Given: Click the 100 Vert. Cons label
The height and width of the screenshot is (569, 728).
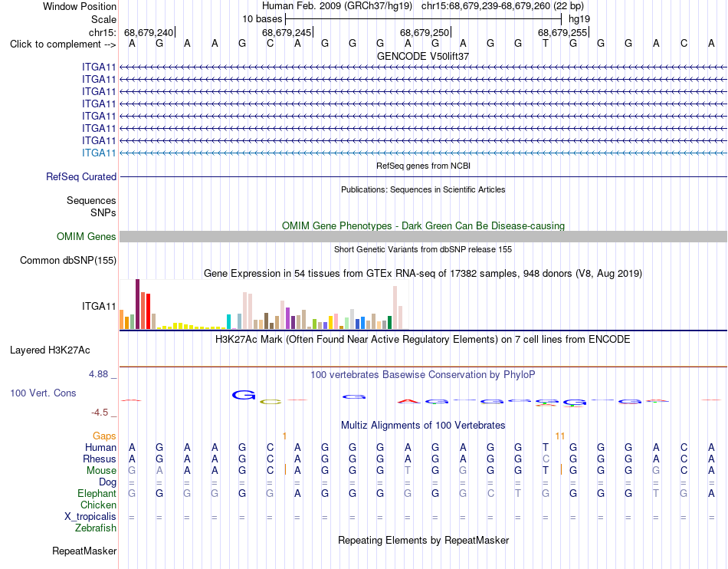Looking at the screenshot, I should click(x=43, y=393).
